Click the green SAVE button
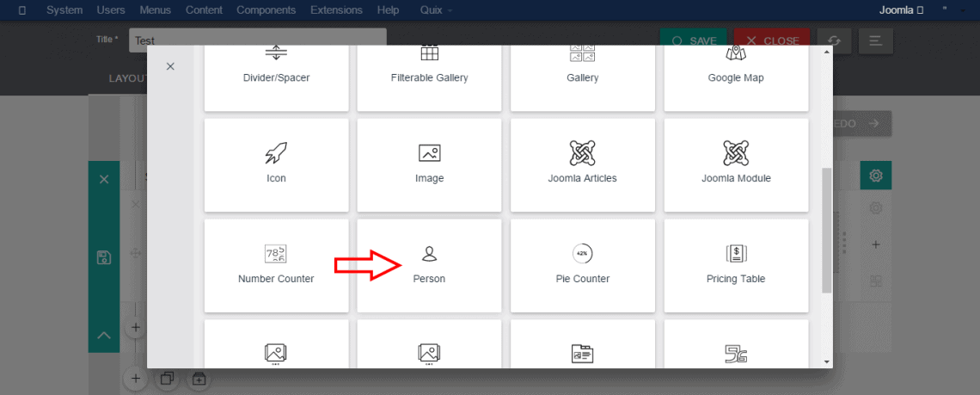The height and width of the screenshot is (395, 980). point(693,40)
